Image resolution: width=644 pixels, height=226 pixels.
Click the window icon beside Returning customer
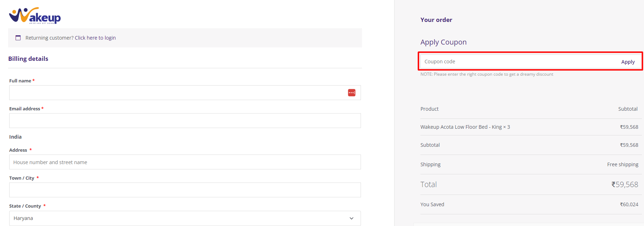tap(18, 38)
